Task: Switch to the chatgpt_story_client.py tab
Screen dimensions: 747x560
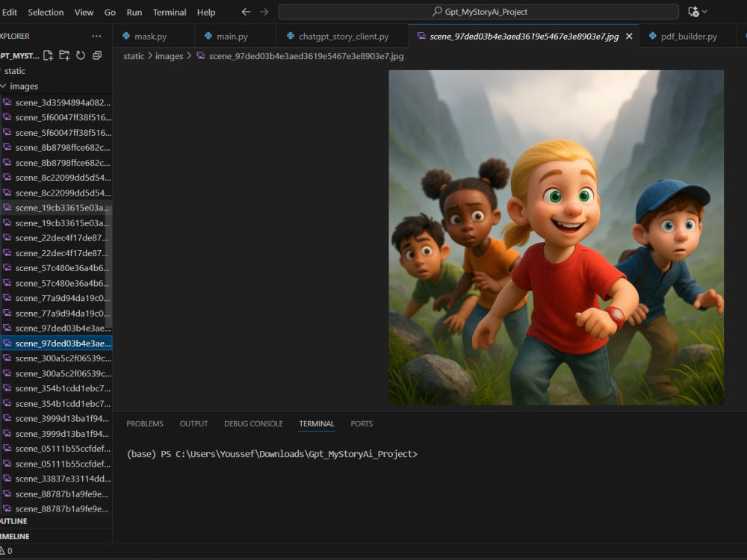Action: pyautogui.click(x=343, y=36)
